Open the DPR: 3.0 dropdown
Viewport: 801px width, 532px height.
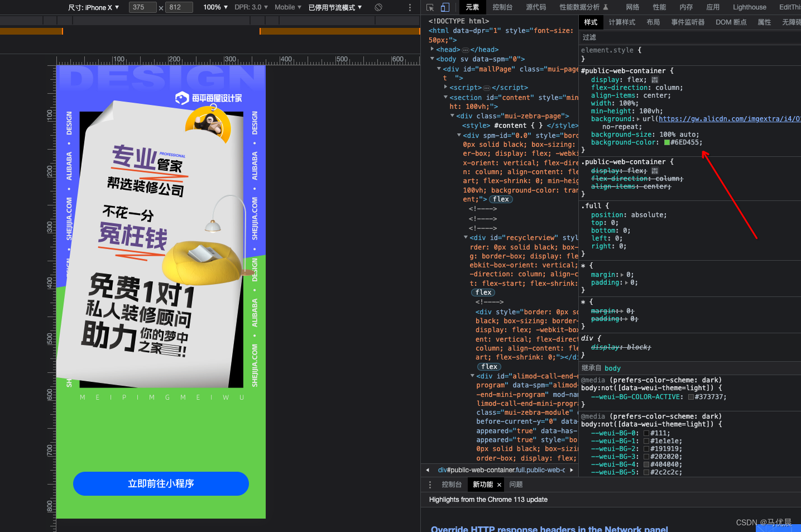coord(251,7)
